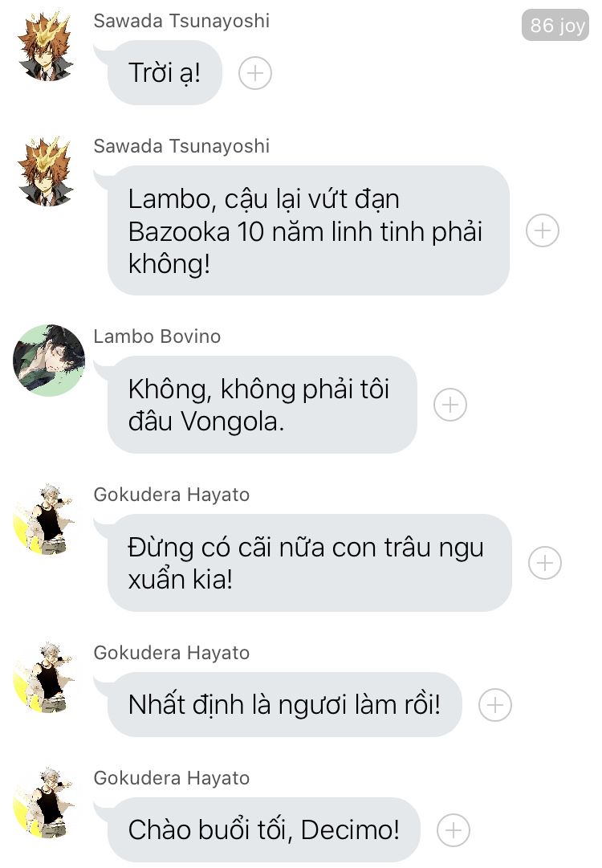Screen dimensions: 602x868
Task: Open Gokudera's avatar beside "Nhất định" message
Action: click(x=44, y=677)
